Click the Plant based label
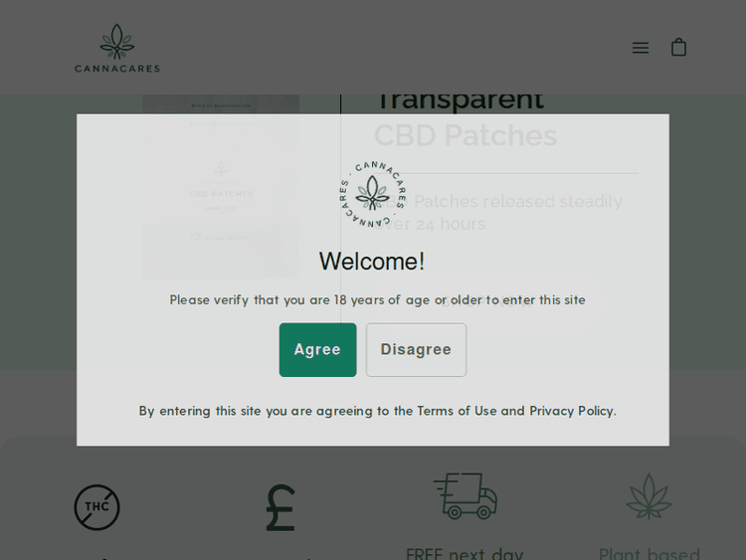Image resolution: width=746 pixels, height=560 pixels. tap(650, 554)
